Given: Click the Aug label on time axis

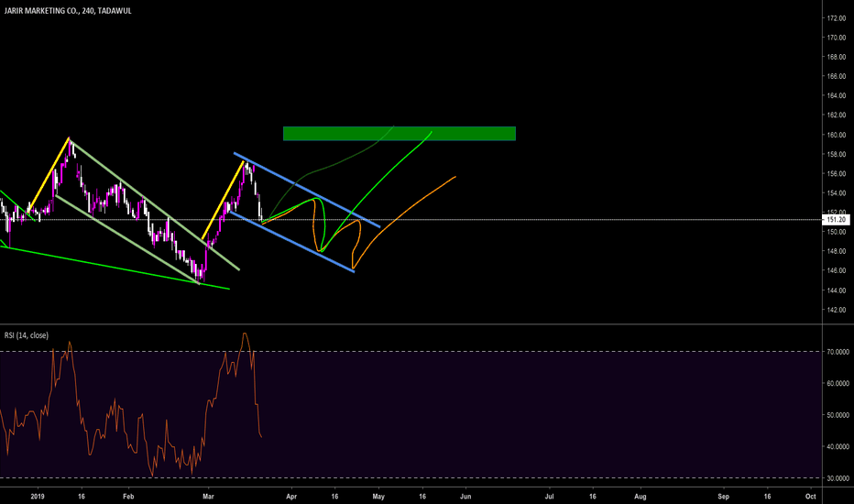Looking at the screenshot, I should (640, 497).
